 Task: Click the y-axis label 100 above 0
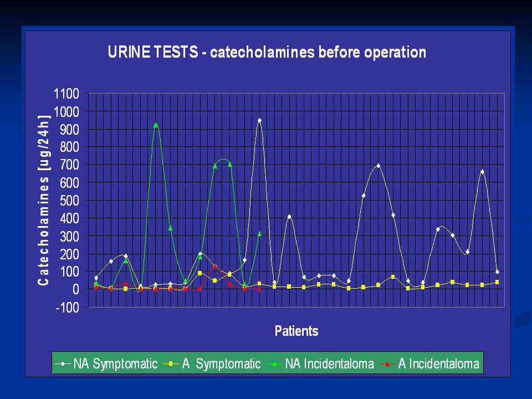[70, 272]
